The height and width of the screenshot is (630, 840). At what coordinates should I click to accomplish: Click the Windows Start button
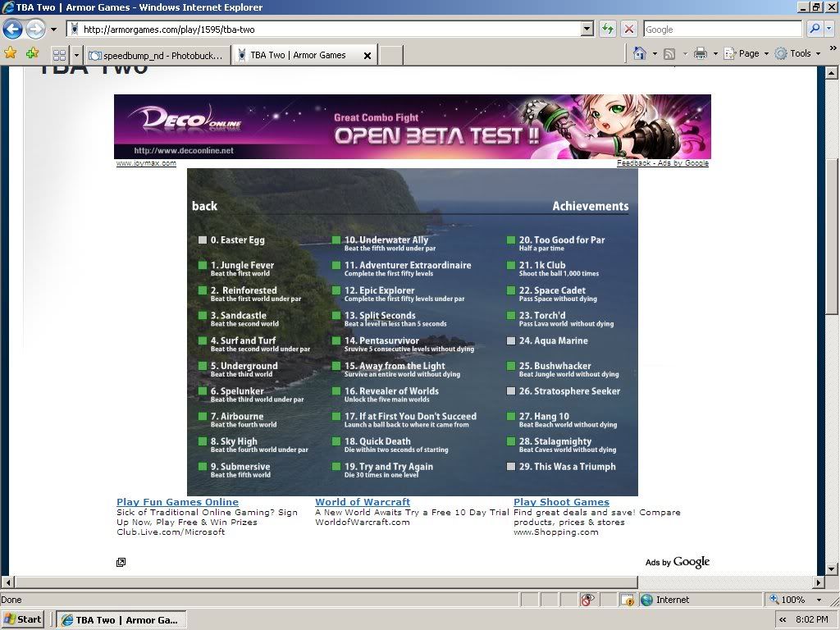(24, 619)
